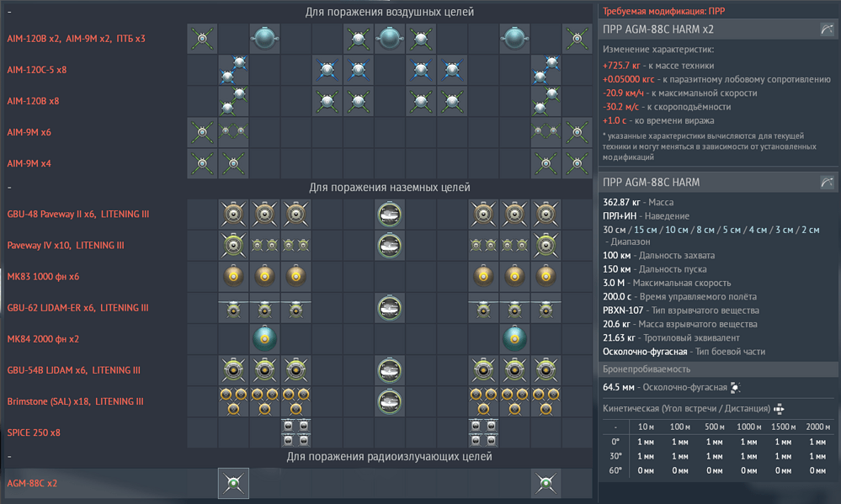This screenshot has width=841, height=504.
Task: Select the Brimstone (SAL) x18, LITENING III preset
Action: pos(75,401)
